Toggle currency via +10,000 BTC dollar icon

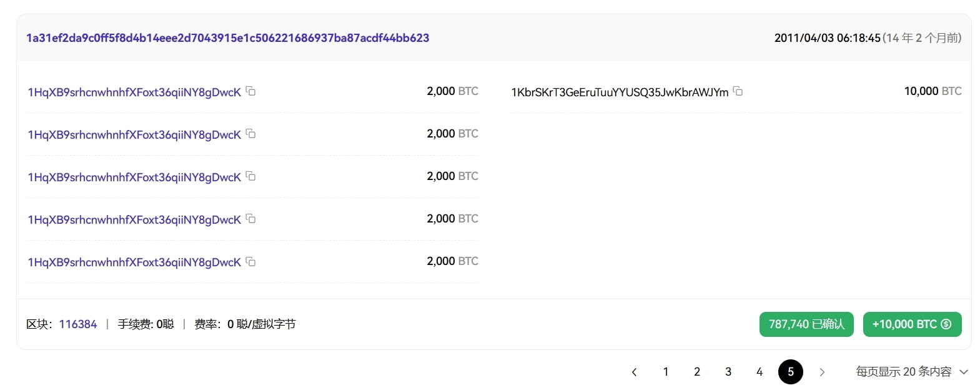pyautogui.click(x=946, y=324)
